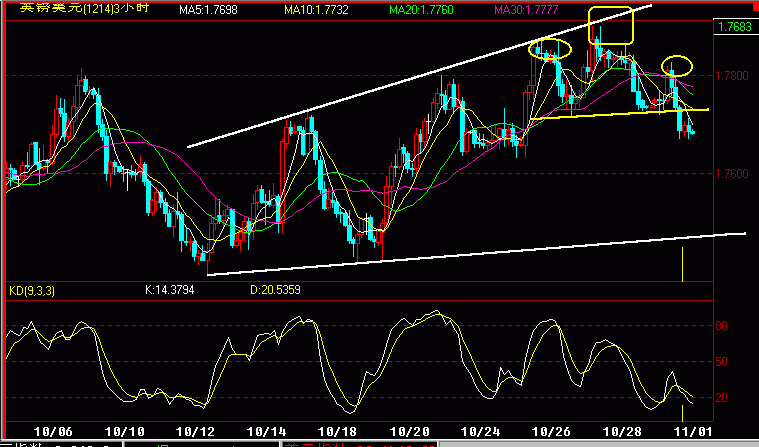Click the 10/24 date label

(480, 431)
